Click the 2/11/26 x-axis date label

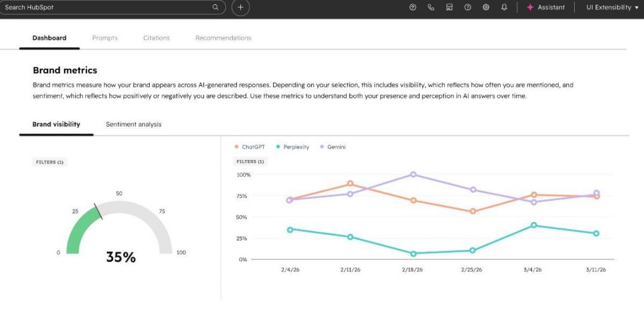click(x=351, y=270)
